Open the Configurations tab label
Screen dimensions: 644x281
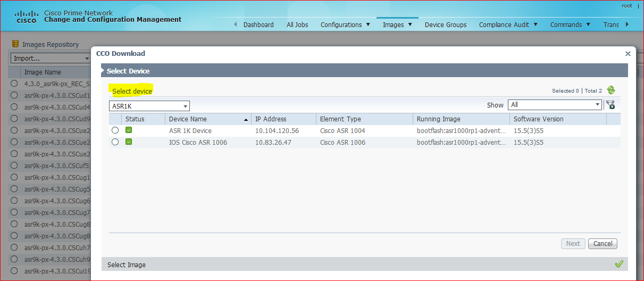pyautogui.click(x=341, y=24)
